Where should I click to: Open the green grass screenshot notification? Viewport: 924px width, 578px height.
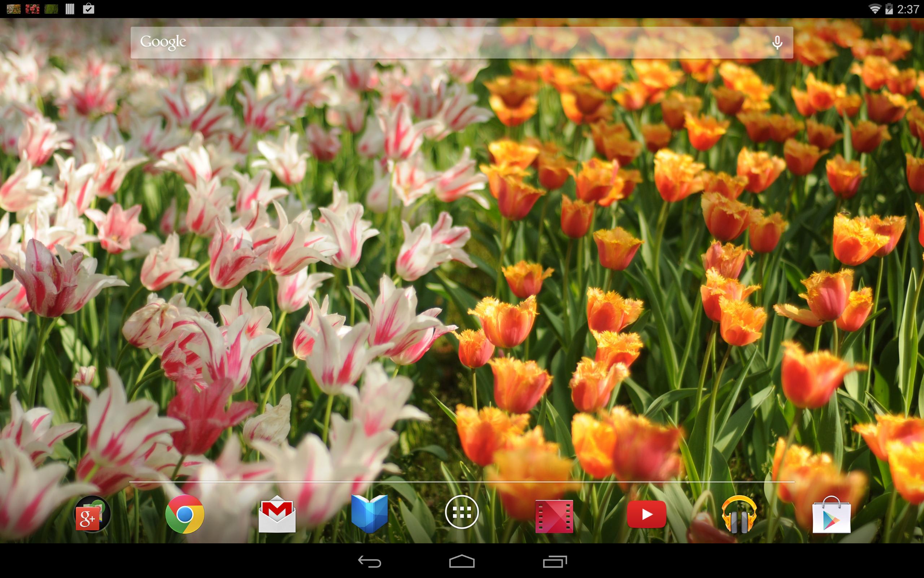pyautogui.click(x=51, y=9)
